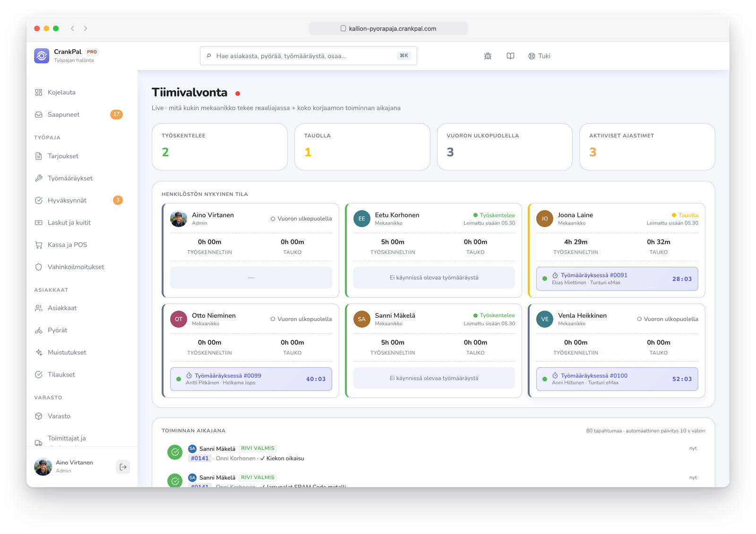Click the 52:03 timer value
The height and width of the screenshot is (534, 756).
pos(682,379)
